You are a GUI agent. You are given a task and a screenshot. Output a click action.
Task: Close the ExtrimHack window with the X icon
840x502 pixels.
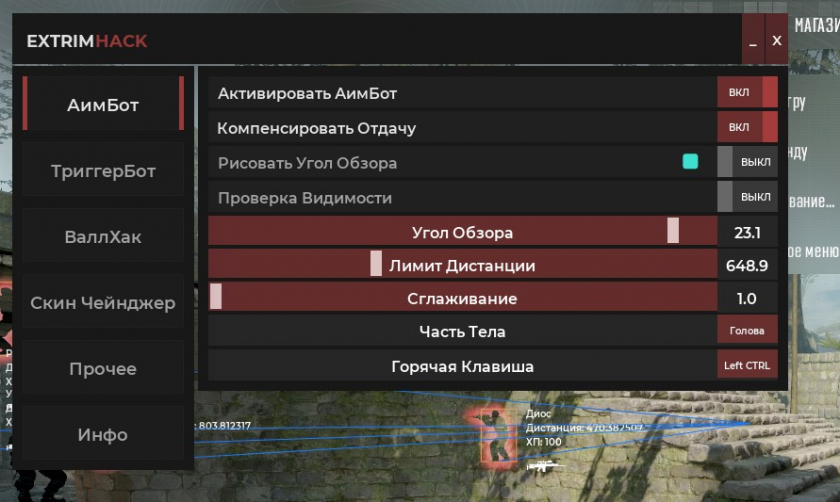(777, 40)
